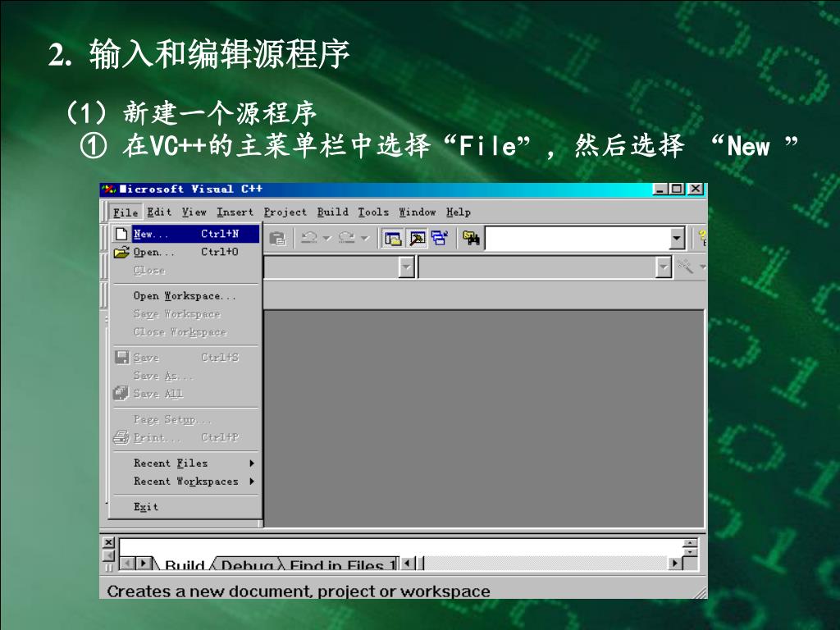Click Open Workspace... menu entry

185,295
